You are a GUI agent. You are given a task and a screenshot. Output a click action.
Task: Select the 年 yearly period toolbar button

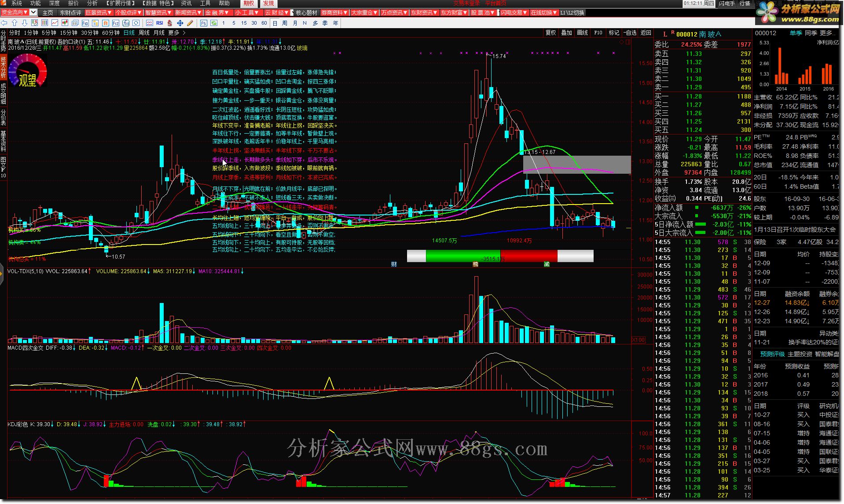tap(335, 23)
